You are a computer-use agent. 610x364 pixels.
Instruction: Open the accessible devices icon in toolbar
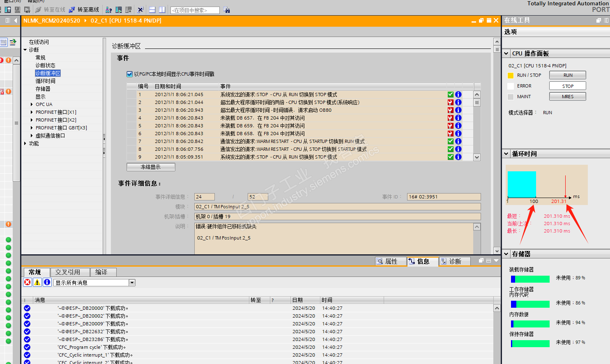(x=108, y=9)
